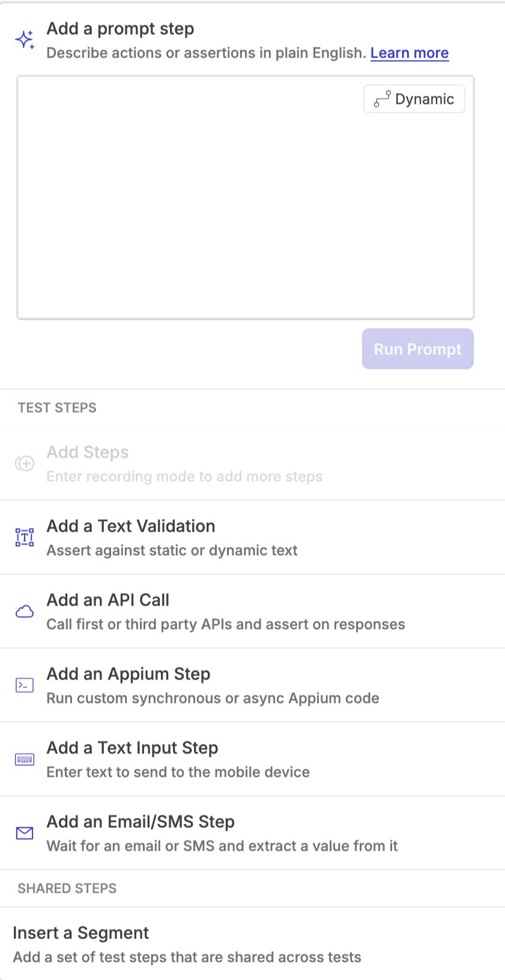The height and width of the screenshot is (980, 505).
Task: Select Add an Email/SMS Step
Action: pos(141,822)
